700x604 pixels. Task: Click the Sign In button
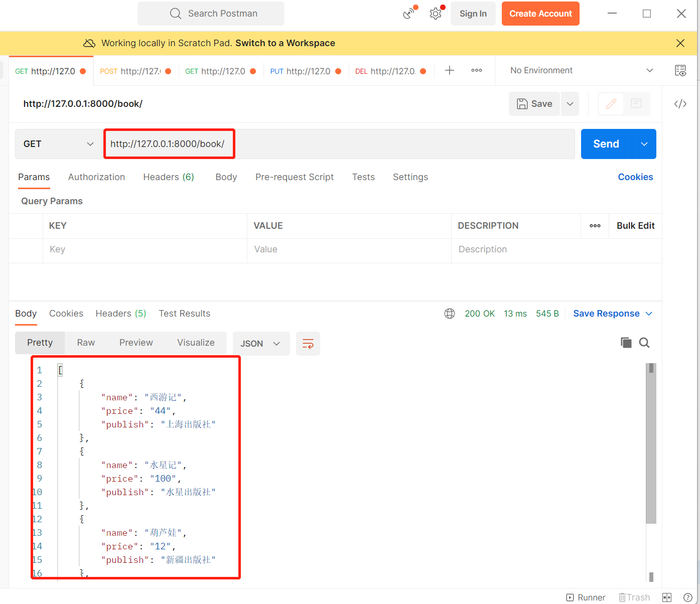coord(473,14)
